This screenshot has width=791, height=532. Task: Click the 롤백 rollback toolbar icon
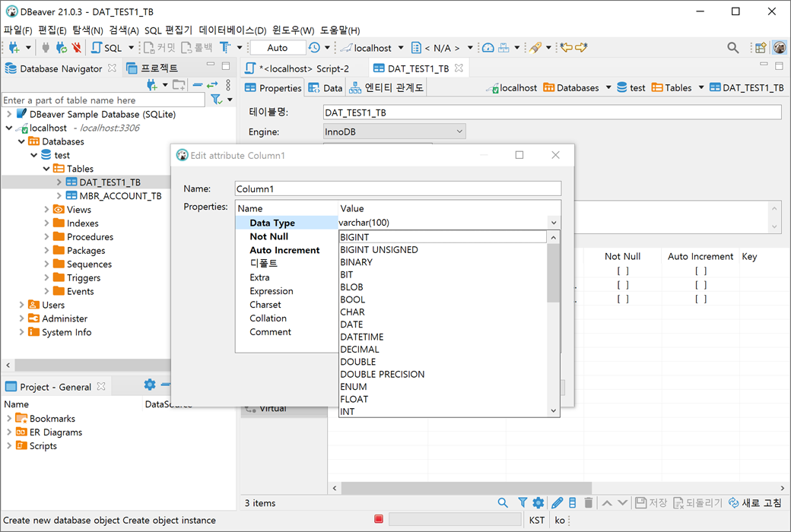197,47
